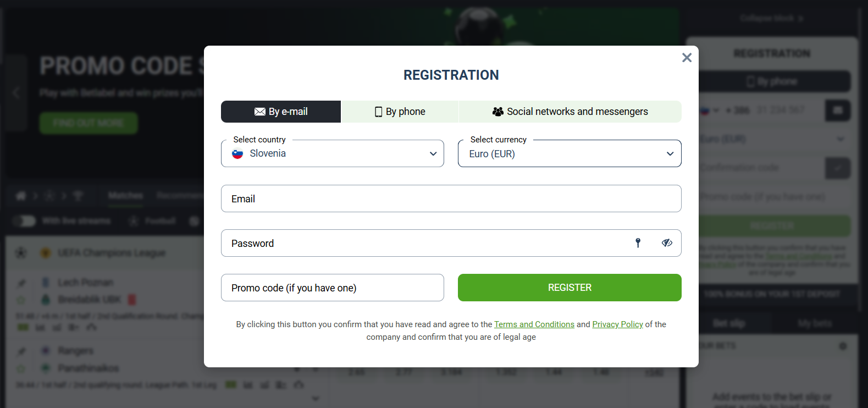The image size is (868, 408).
Task: Expand the Select currency dropdown
Action: (x=570, y=153)
